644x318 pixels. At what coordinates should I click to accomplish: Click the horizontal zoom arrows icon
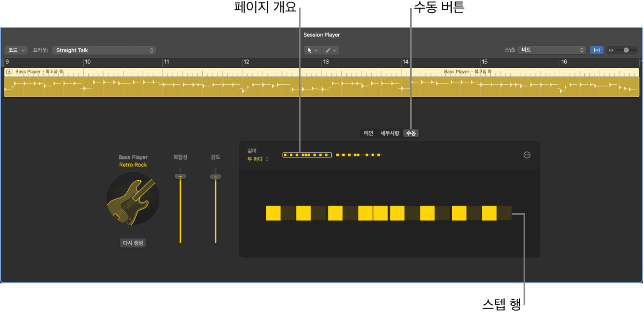(x=611, y=50)
